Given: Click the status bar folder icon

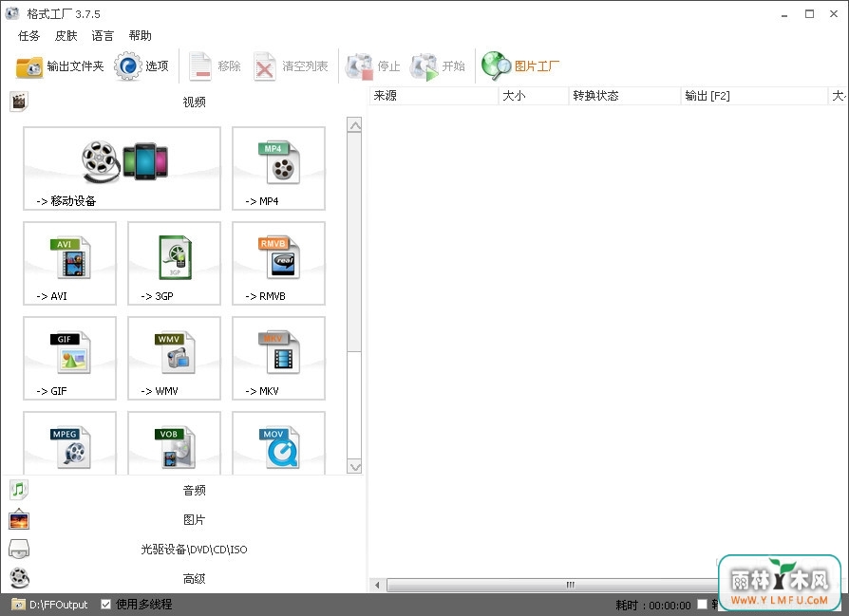Looking at the screenshot, I should tap(18, 604).
